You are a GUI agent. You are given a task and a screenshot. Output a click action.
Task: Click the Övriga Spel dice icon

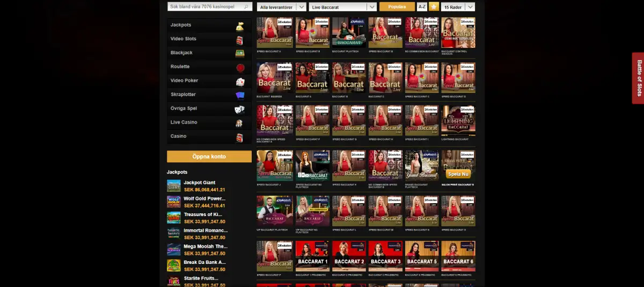(x=240, y=109)
